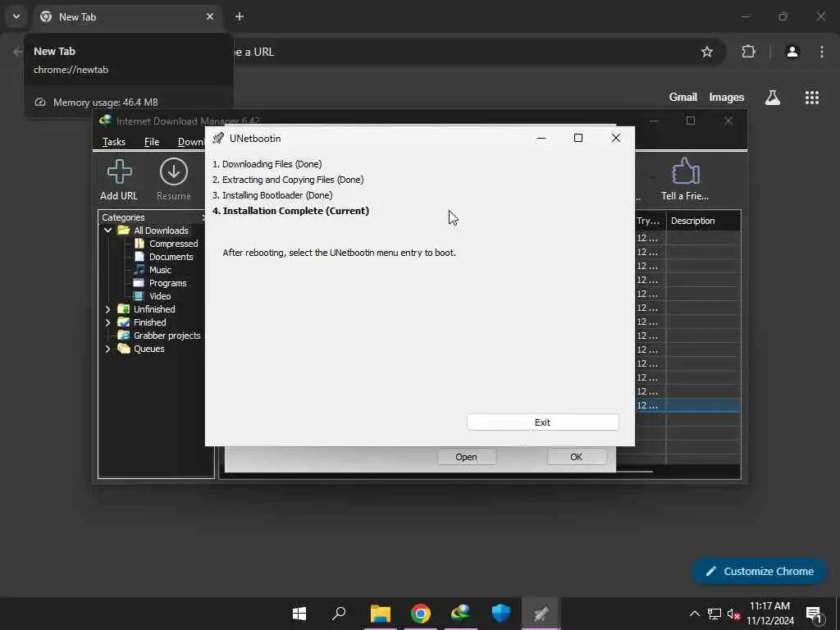The width and height of the screenshot is (840, 630).
Task: Click the Open button behind UNetbootin
Action: pyautogui.click(x=466, y=457)
